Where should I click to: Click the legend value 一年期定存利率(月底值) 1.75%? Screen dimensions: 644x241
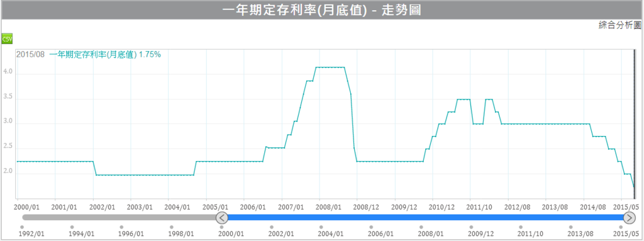click(105, 54)
